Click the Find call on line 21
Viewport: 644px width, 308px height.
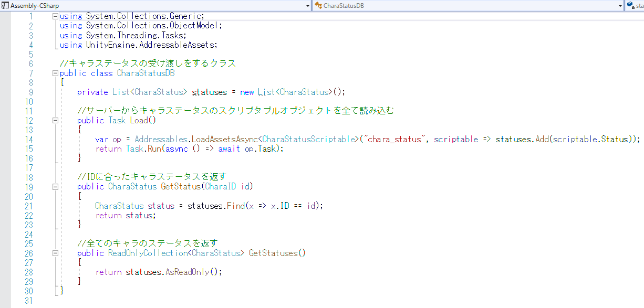pos(235,206)
